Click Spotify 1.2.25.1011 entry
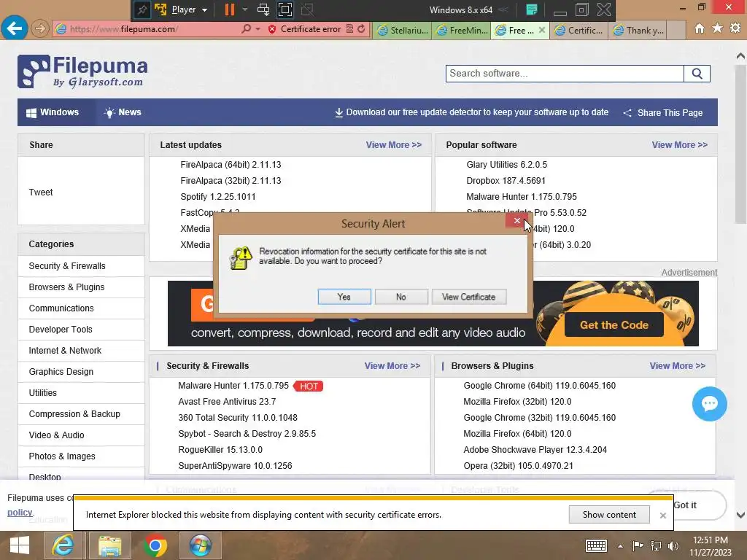 [x=217, y=197]
